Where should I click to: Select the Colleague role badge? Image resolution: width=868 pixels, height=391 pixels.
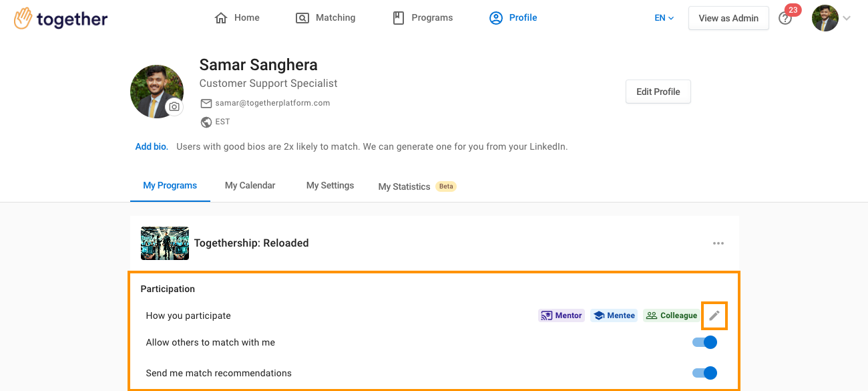pos(671,315)
